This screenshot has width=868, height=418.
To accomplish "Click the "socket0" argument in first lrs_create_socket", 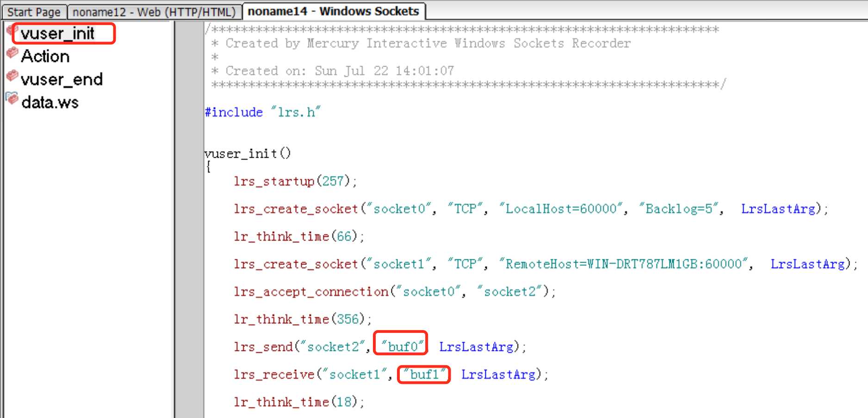I will click(x=399, y=209).
